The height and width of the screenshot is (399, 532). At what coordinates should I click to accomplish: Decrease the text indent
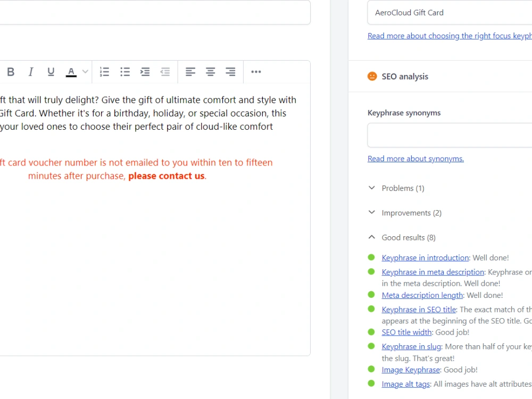point(165,72)
